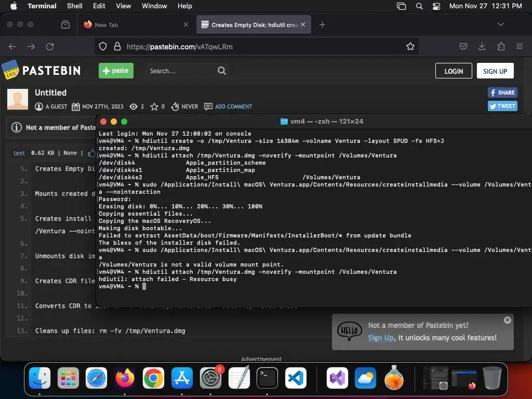Image resolution: width=532 pixels, height=399 pixels.
Task: Share paste on Facebook
Action: [502, 92]
